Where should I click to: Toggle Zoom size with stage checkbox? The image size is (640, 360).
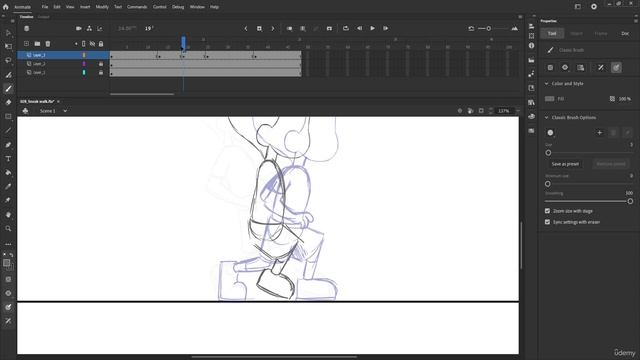(547, 211)
